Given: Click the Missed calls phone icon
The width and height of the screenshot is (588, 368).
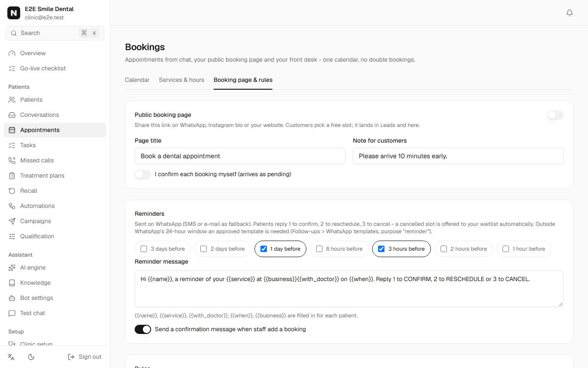Looking at the screenshot, I should pos(12,161).
